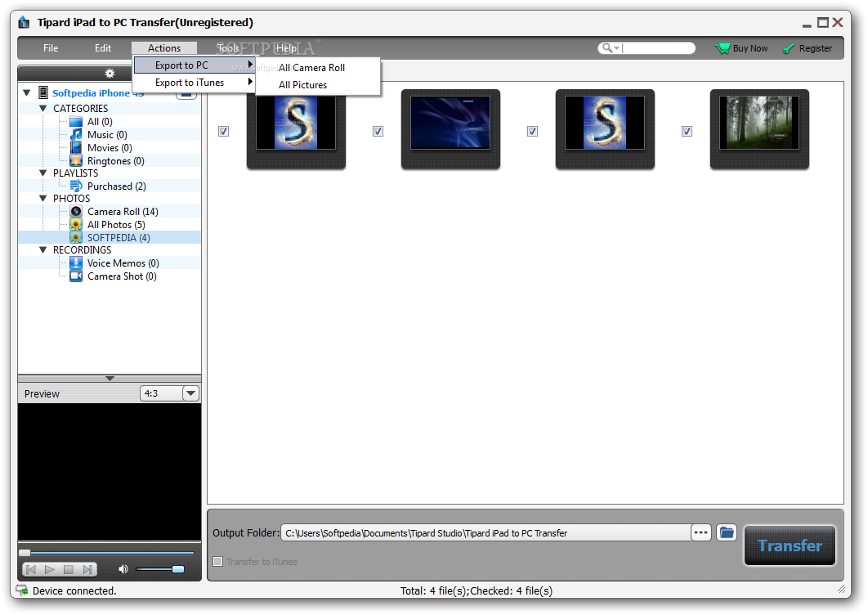Collapse the RECORDINGS section
This screenshot has height=615, width=868.
point(43,250)
